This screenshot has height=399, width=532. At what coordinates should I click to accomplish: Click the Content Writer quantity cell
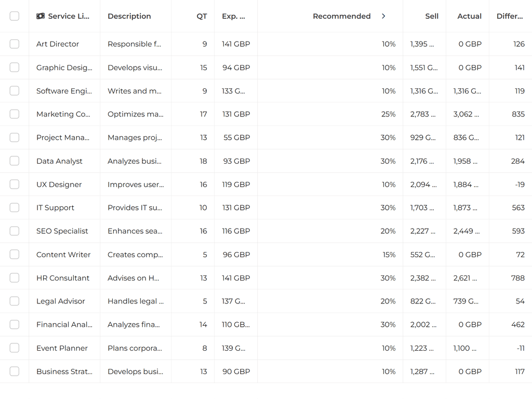205,255
